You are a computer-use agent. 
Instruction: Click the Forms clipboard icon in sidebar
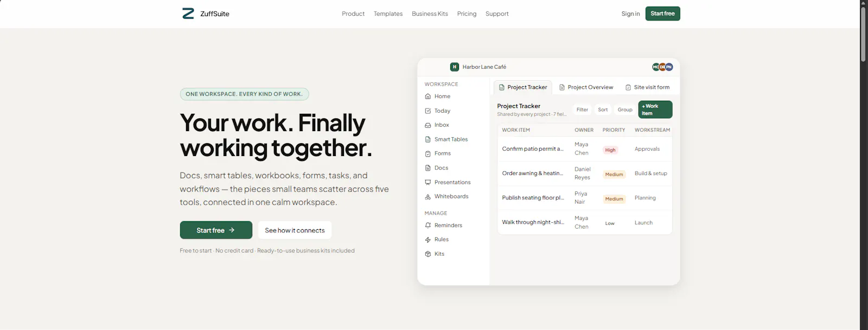point(428,154)
